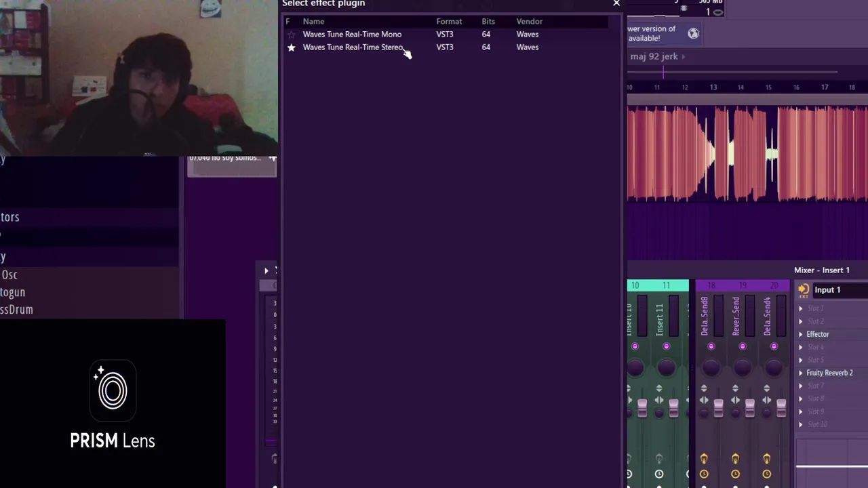Jump playhead to bar 13 in timeline

[713, 87]
